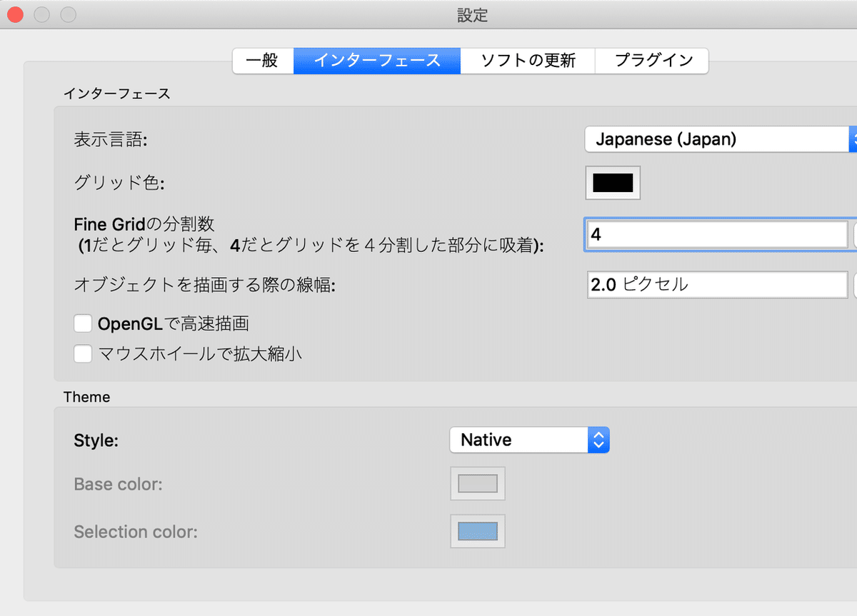Disable the OpenGL acceleration checkbox
Image resolution: width=857 pixels, height=616 pixels.
83,323
